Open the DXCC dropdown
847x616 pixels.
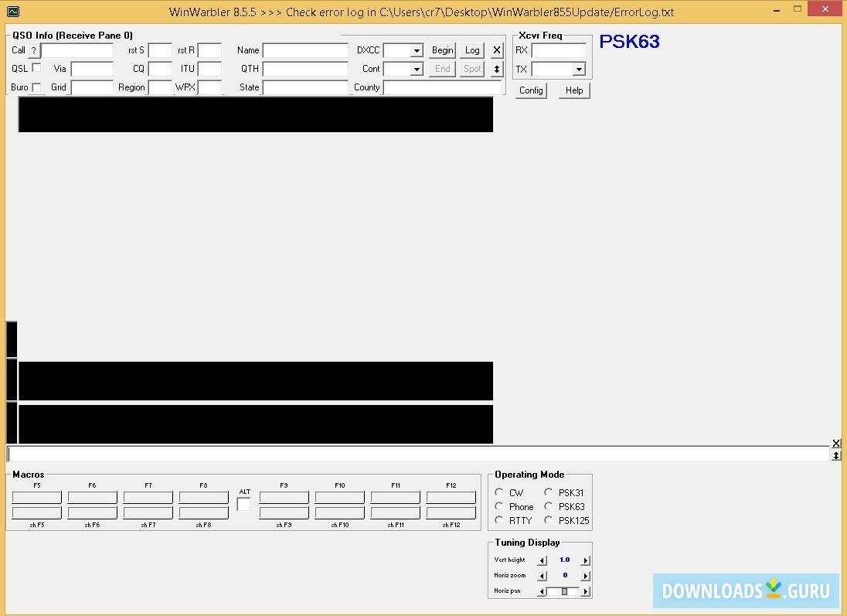click(x=417, y=51)
